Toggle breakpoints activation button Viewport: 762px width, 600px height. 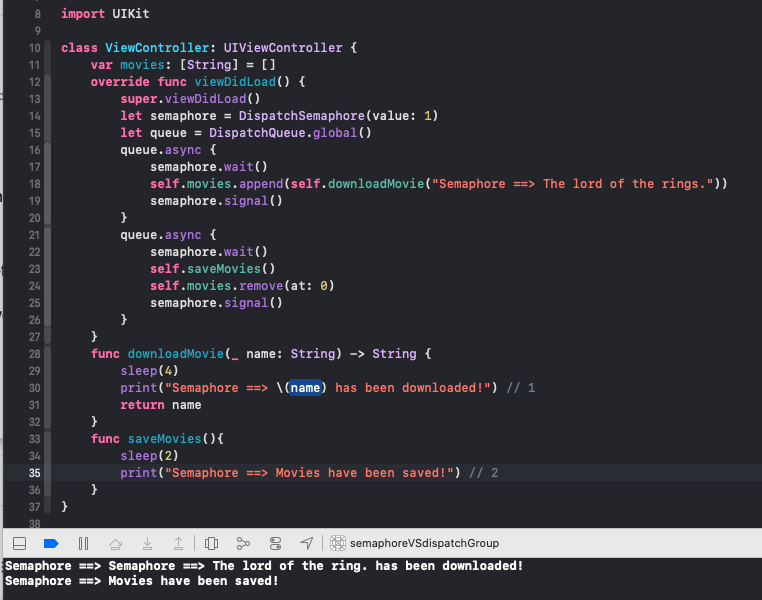(51, 543)
